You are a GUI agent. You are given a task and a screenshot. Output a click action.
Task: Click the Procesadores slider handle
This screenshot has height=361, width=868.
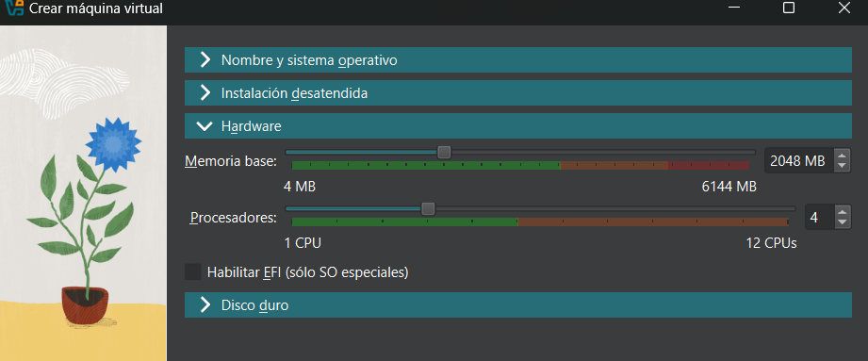click(428, 208)
